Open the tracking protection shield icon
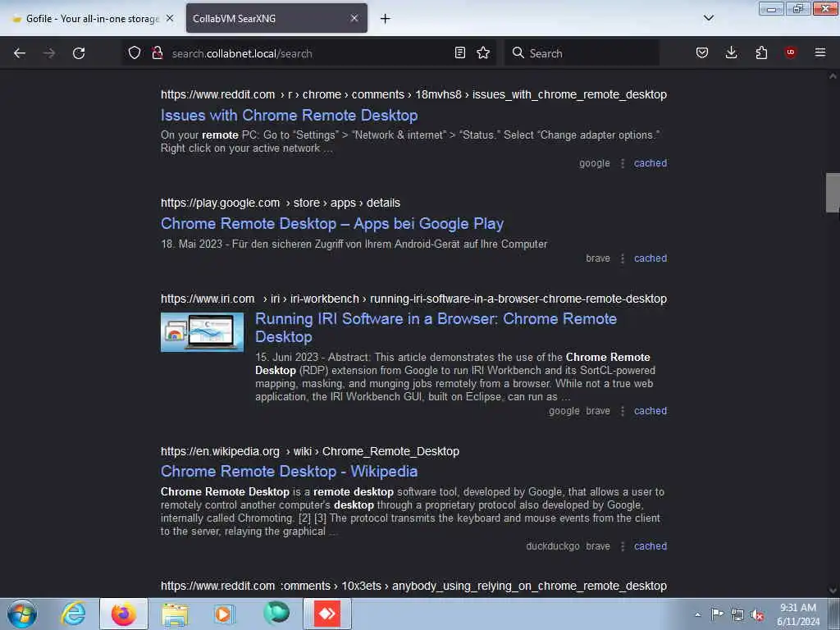The width and height of the screenshot is (840, 630). 135,52
